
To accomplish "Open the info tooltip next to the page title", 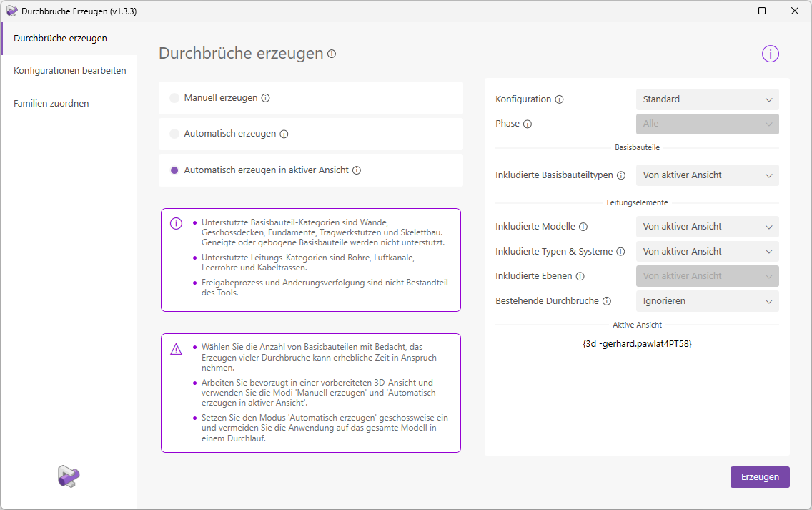I will 331,53.
